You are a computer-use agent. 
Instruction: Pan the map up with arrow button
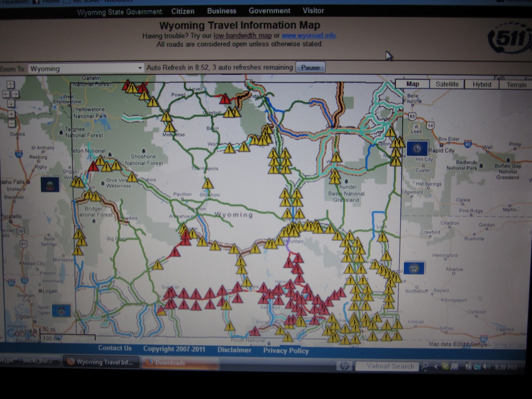click(11, 85)
